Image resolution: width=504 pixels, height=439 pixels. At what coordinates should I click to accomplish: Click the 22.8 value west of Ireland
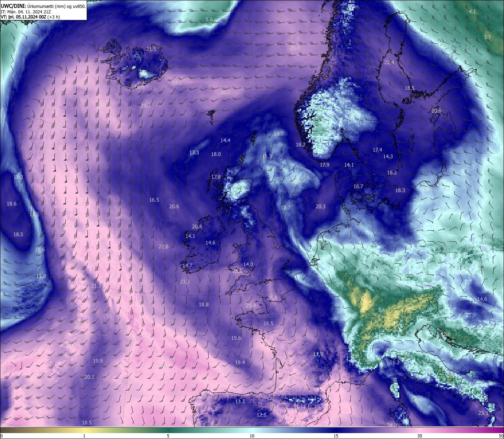coord(163,246)
